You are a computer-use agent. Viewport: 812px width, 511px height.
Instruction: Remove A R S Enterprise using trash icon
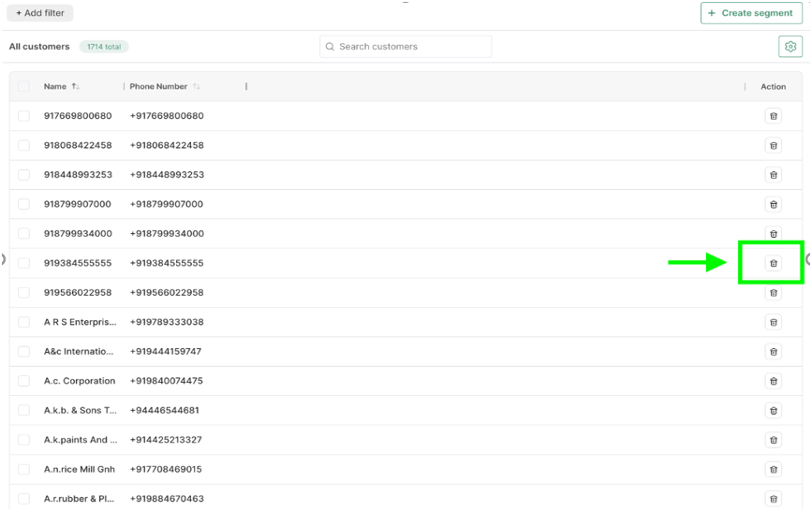[x=773, y=322]
